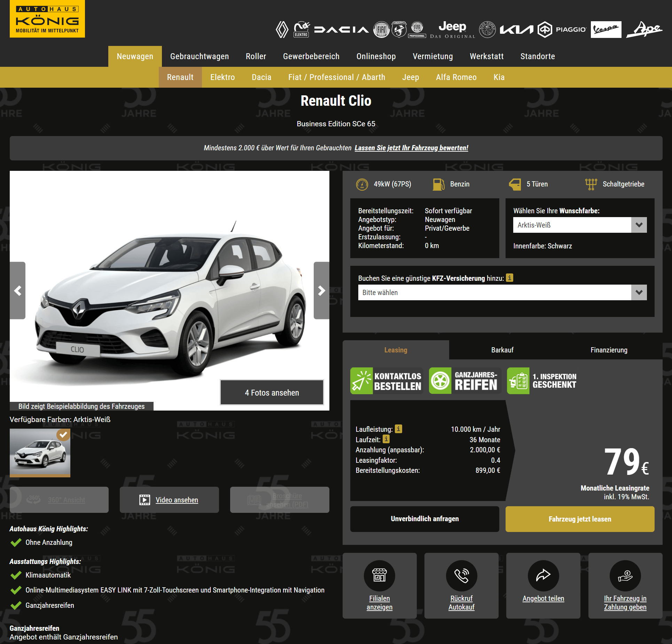
Task: Open the Fiat Professional logo
Action: click(x=417, y=30)
